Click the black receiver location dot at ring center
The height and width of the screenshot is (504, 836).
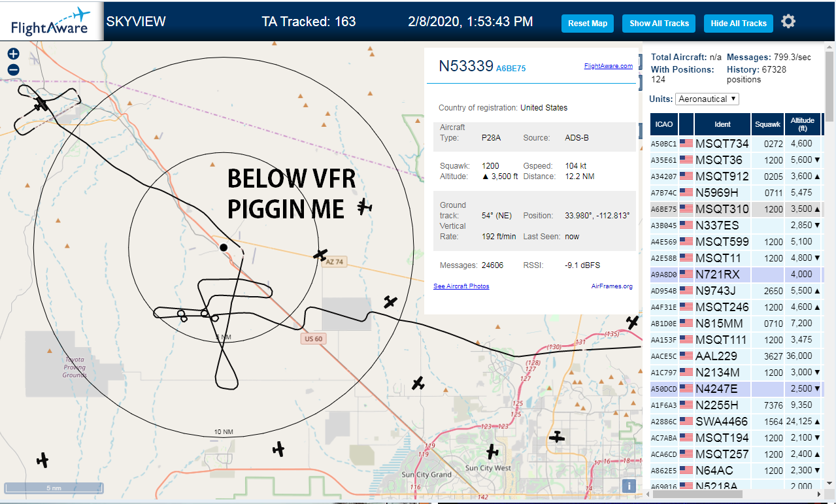coord(224,247)
